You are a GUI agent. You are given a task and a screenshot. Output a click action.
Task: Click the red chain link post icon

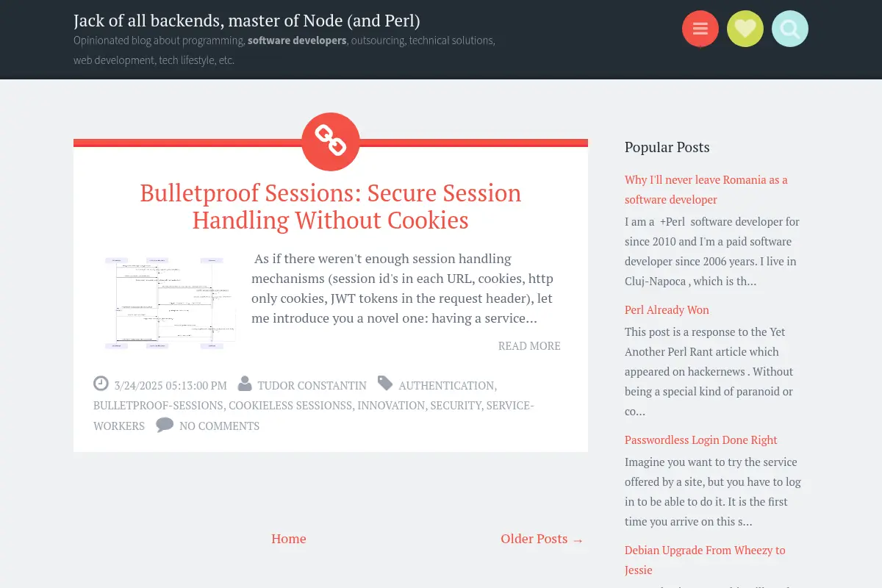(x=331, y=141)
